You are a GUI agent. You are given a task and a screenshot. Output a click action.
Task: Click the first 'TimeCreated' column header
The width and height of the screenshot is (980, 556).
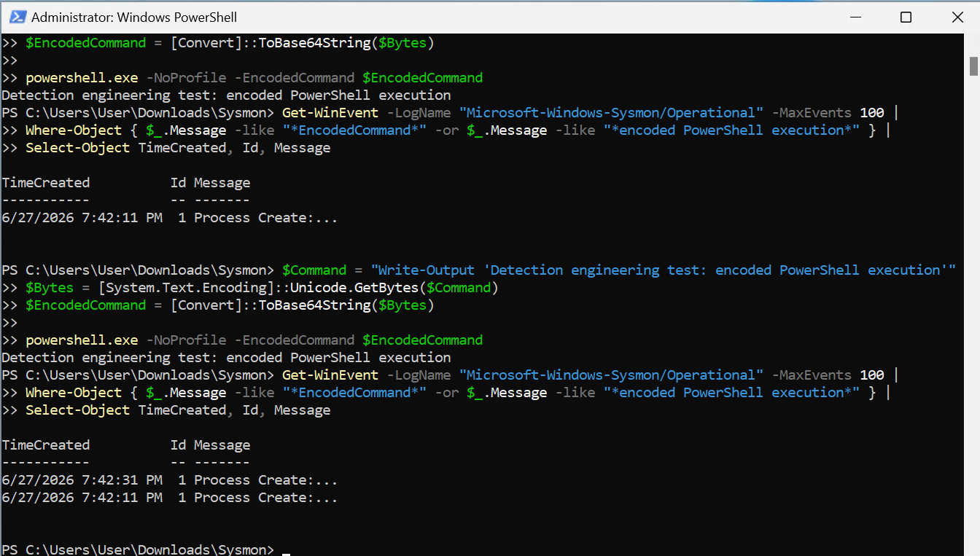coord(46,183)
